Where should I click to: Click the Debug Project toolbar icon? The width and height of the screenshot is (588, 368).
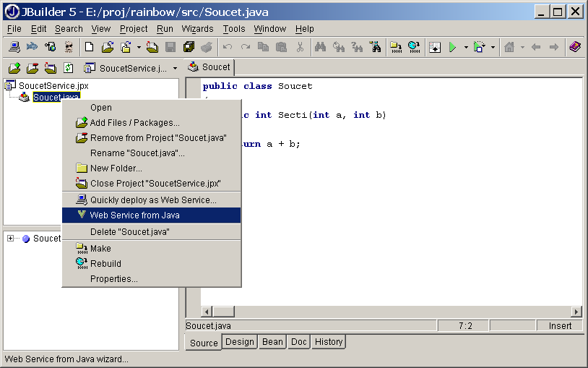coord(480,47)
